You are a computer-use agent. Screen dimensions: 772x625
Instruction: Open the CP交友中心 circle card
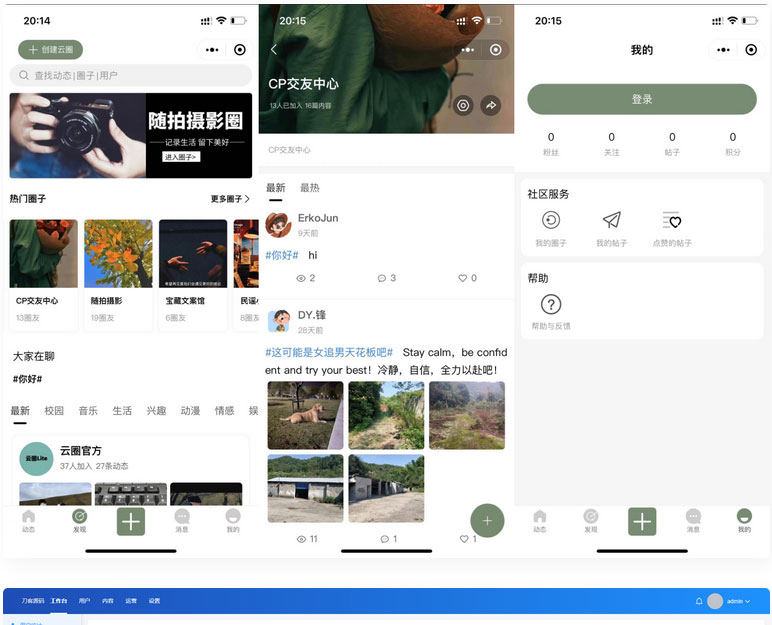43,273
